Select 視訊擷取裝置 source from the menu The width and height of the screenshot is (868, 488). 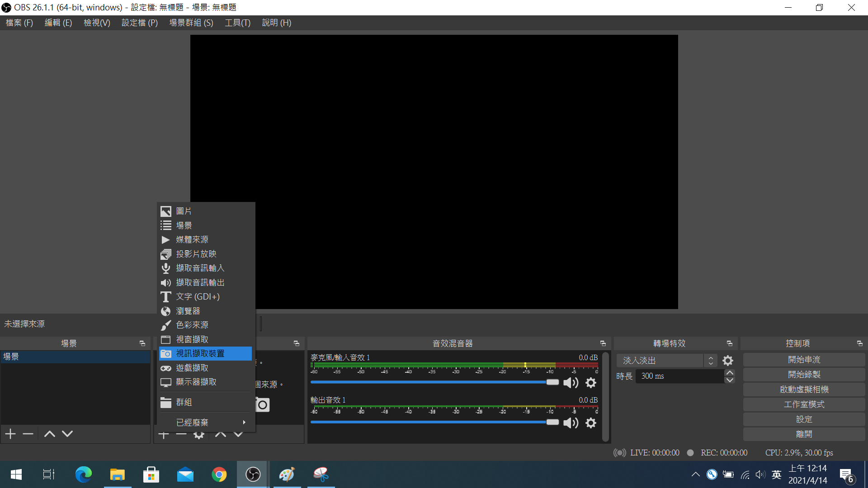point(200,353)
